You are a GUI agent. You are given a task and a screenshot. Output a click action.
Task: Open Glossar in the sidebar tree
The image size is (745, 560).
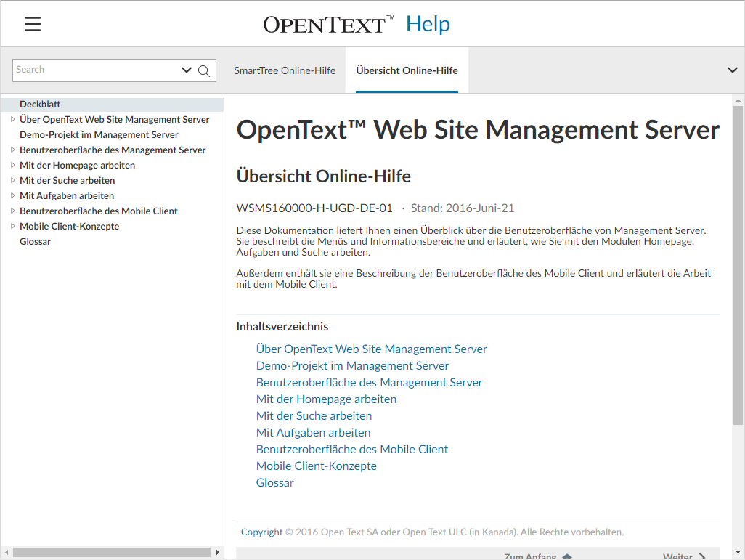35,241
